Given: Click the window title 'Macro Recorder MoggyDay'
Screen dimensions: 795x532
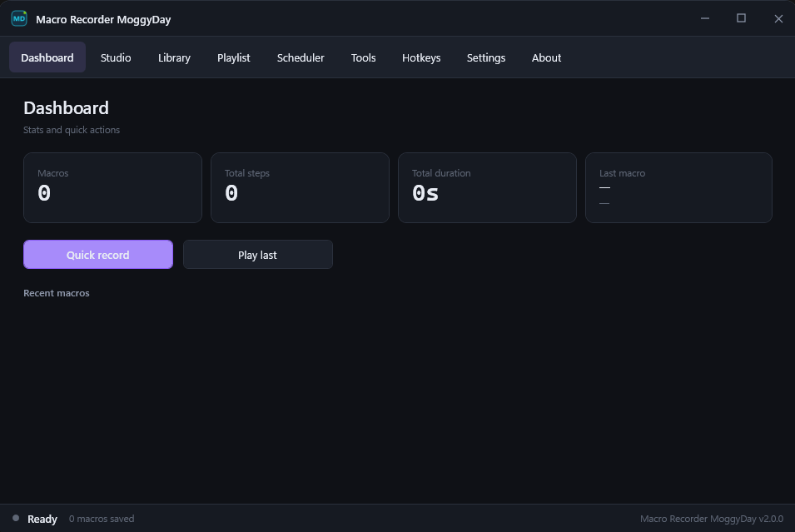Looking at the screenshot, I should pyautogui.click(x=103, y=19).
